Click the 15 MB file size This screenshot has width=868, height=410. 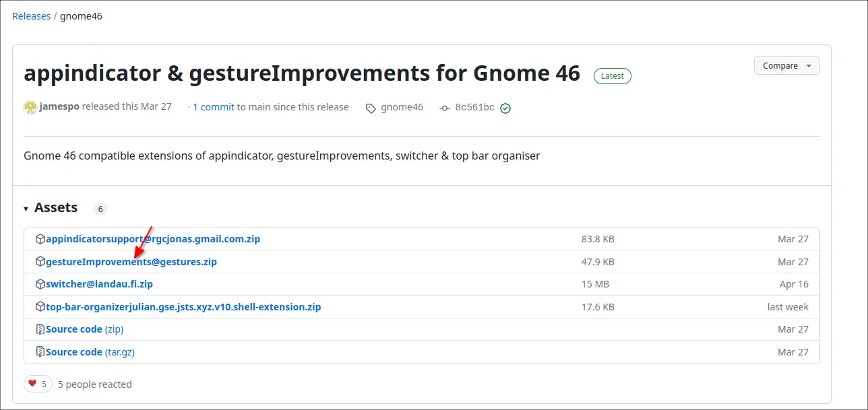click(594, 284)
